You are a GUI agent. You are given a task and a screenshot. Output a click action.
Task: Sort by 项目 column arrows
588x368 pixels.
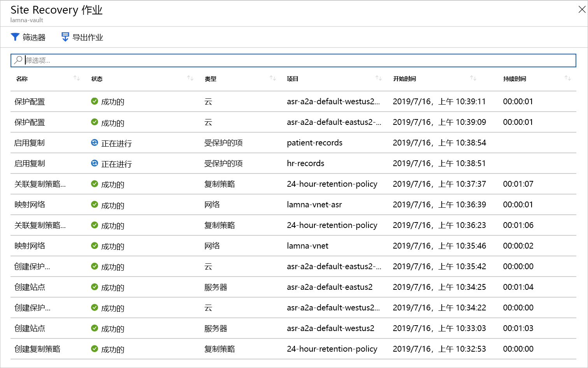pyautogui.click(x=379, y=78)
